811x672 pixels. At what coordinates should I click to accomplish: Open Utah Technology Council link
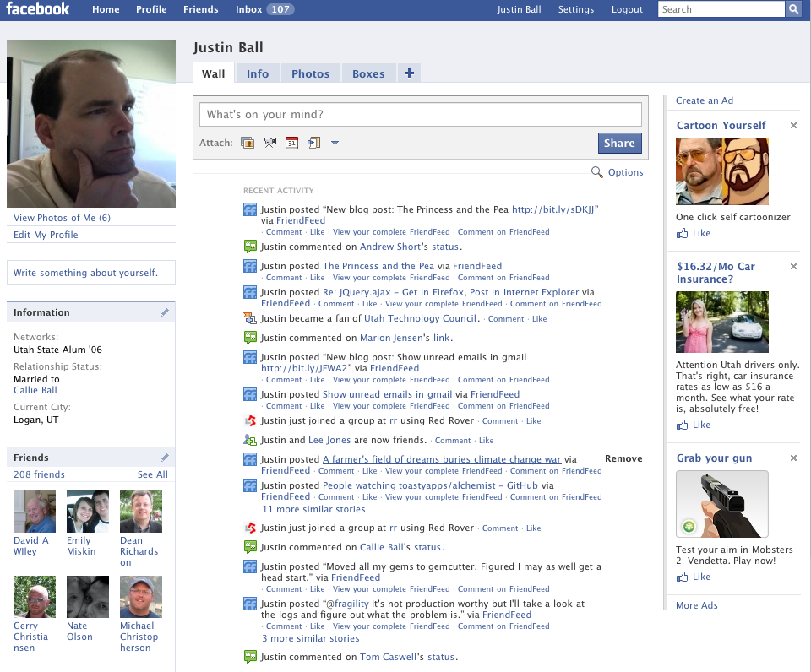click(x=420, y=318)
